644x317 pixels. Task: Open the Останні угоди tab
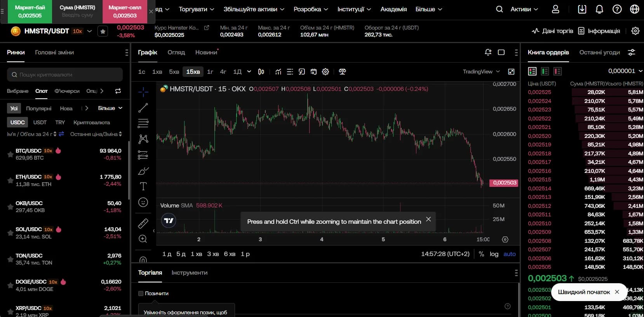click(x=599, y=52)
